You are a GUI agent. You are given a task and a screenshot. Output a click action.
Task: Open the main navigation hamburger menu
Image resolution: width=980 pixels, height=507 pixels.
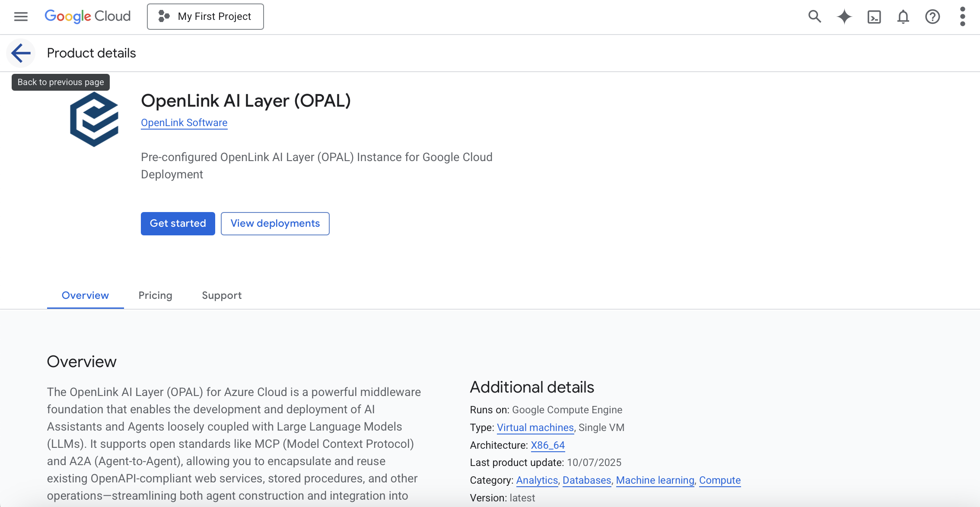coord(21,17)
